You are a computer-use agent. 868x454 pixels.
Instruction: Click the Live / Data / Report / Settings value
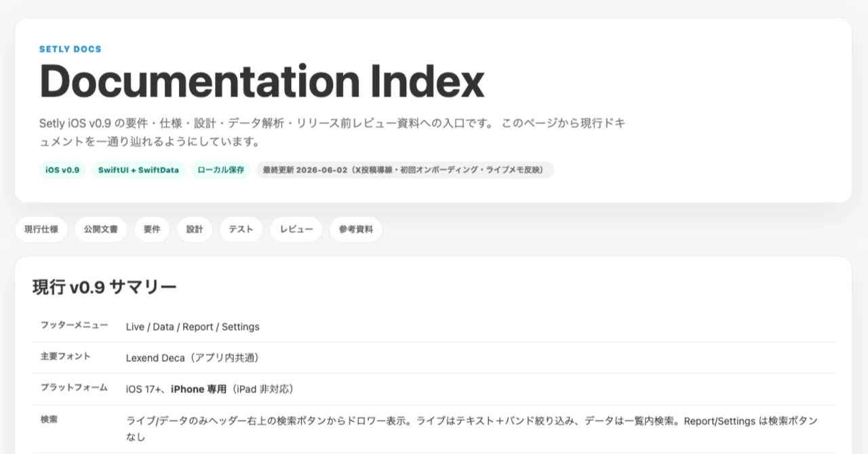click(193, 327)
